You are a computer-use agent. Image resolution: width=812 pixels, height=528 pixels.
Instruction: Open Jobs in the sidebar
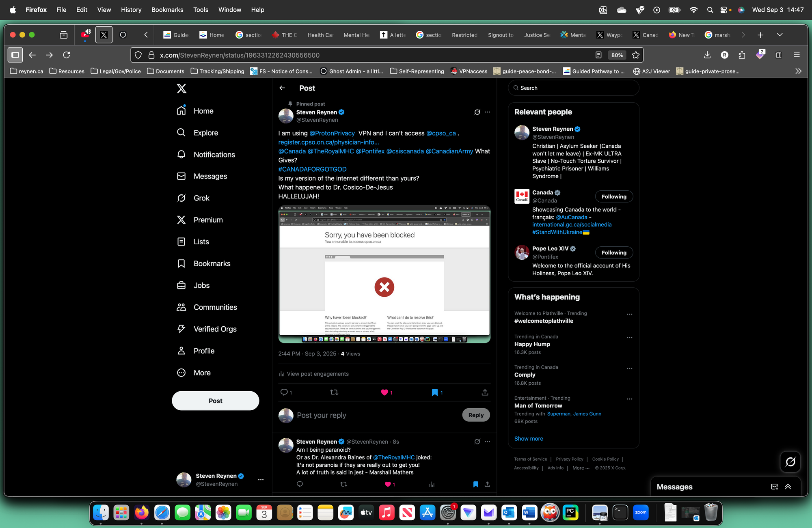pyautogui.click(x=193, y=285)
